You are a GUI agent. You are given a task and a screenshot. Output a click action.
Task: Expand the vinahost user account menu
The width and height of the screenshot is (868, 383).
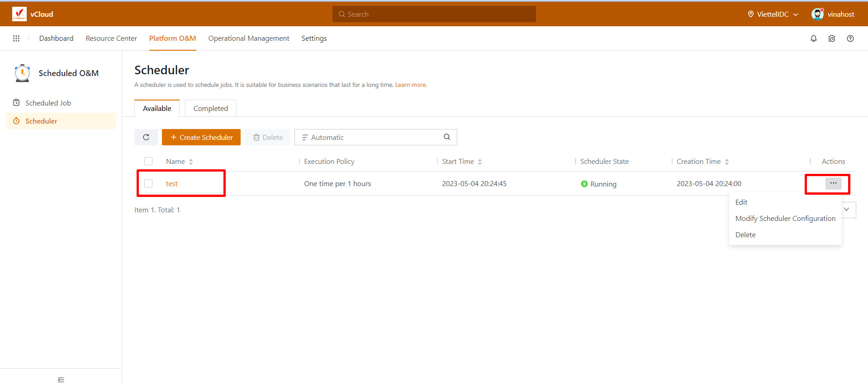tap(833, 14)
